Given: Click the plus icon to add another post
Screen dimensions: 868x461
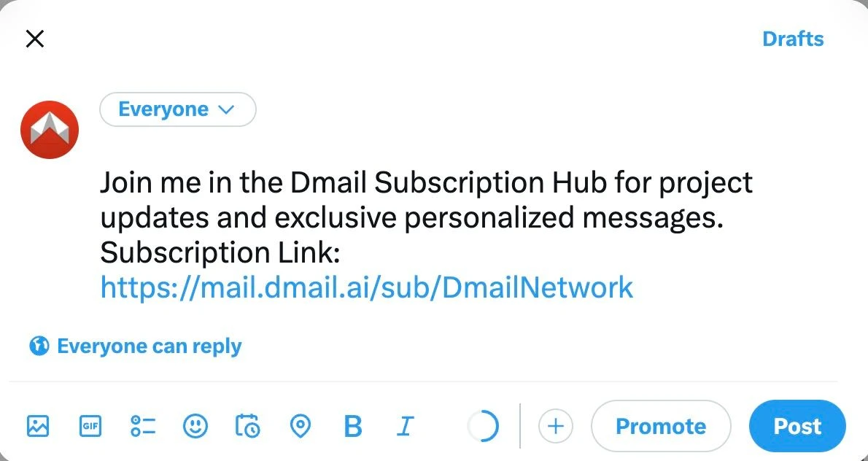Looking at the screenshot, I should (x=556, y=426).
